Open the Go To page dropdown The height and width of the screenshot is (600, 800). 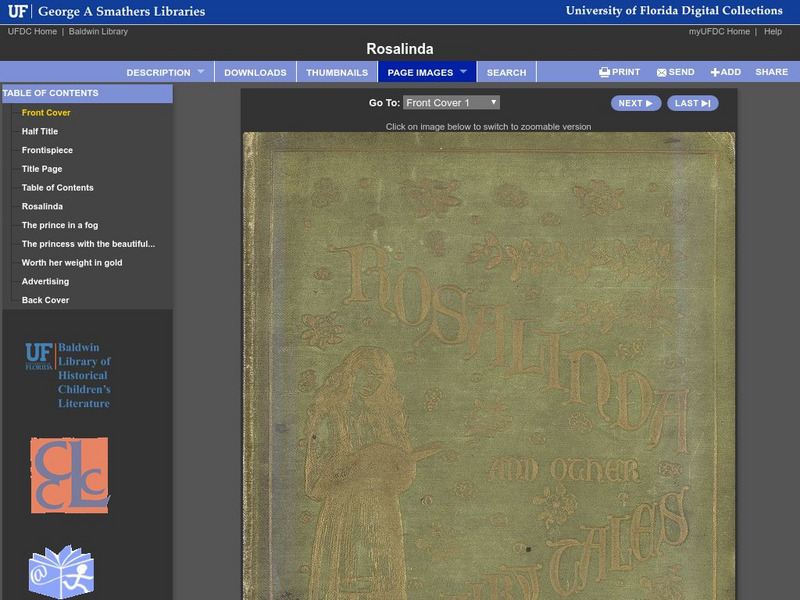click(451, 103)
